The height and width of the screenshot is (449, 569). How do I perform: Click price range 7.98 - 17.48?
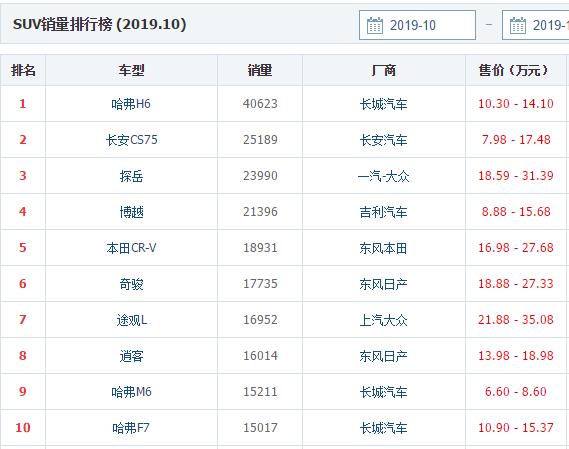tap(516, 140)
